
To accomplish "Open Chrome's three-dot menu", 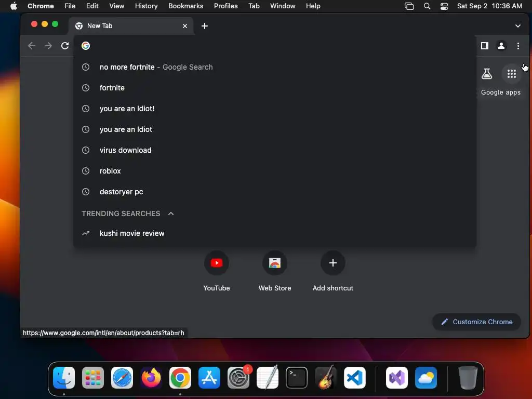I will tap(518, 46).
